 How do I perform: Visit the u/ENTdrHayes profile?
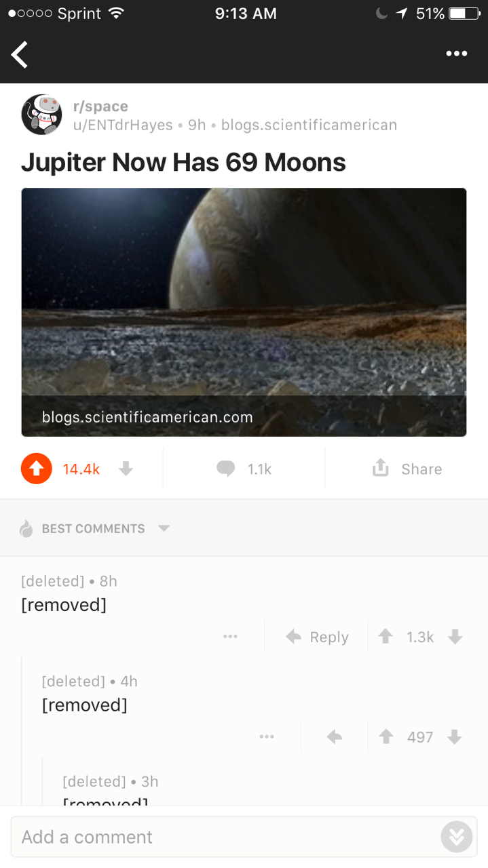point(123,125)
